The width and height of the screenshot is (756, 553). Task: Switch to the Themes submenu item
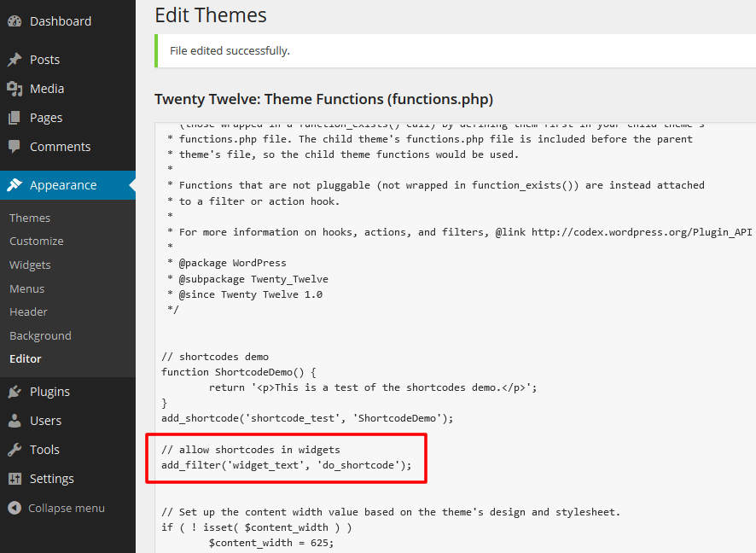[30, 218]
